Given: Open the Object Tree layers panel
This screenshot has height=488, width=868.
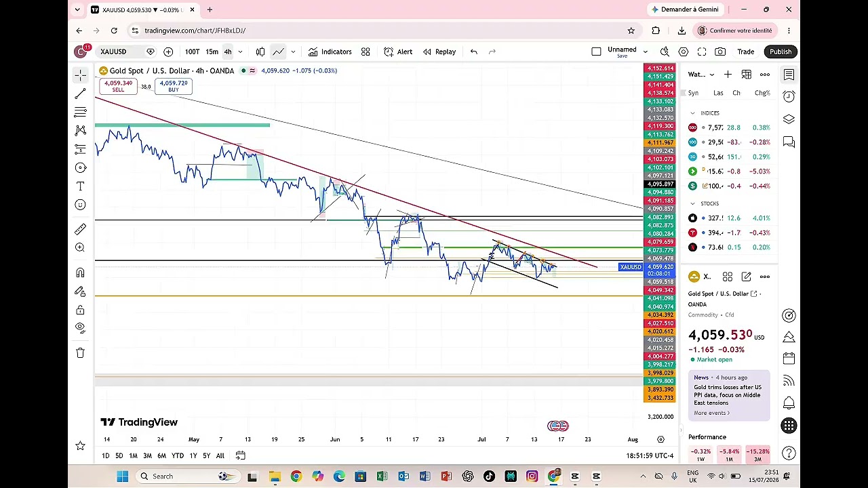Looking at the screenshot, I should point(789,119).
